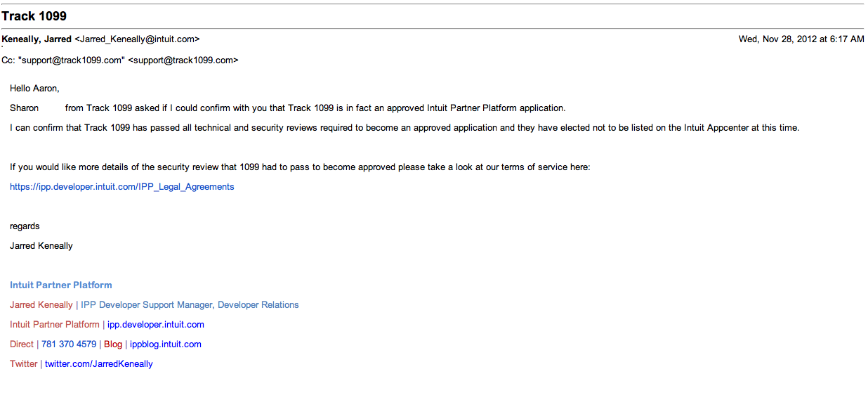Open the IPP_Legal_Agreements link
868x407 pixels.
[122, 187]
